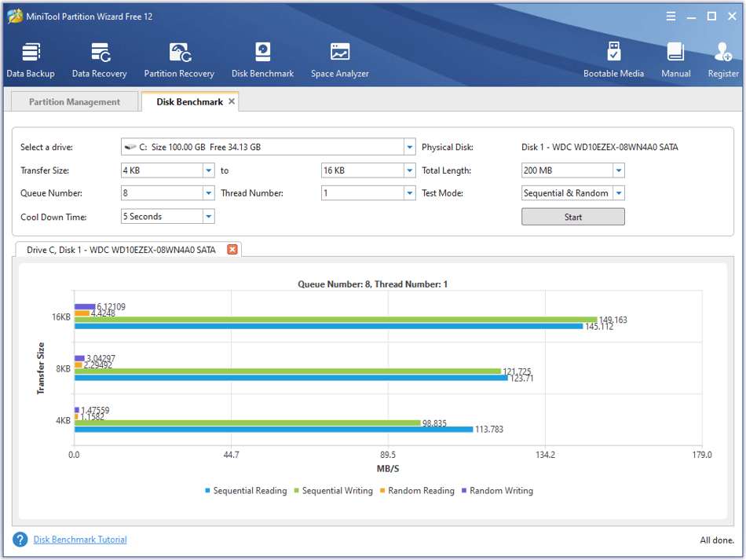This screenshot has width=746, height=560.
Task: Switch to the Partition Management tab
Action: (75, 102)
